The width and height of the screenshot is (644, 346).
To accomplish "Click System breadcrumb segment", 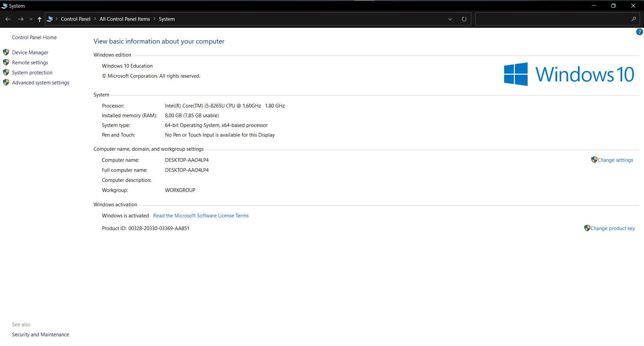I will point(167,19).
